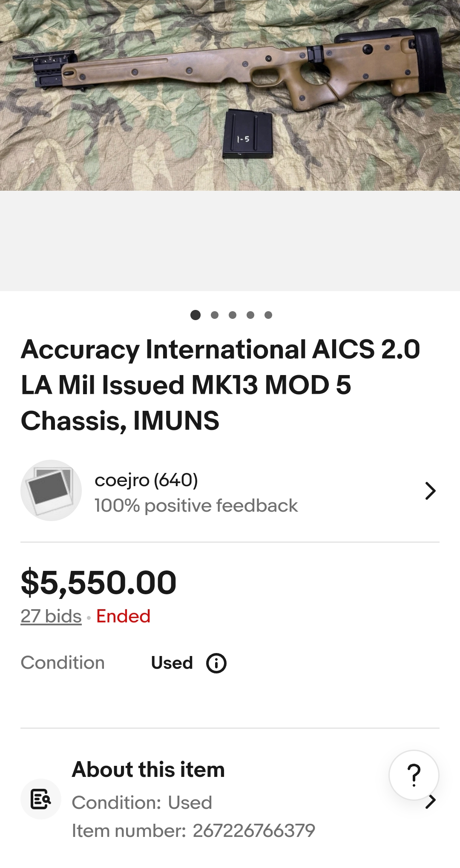
Task: Jump to second image pagination dot
Action: 215,315
